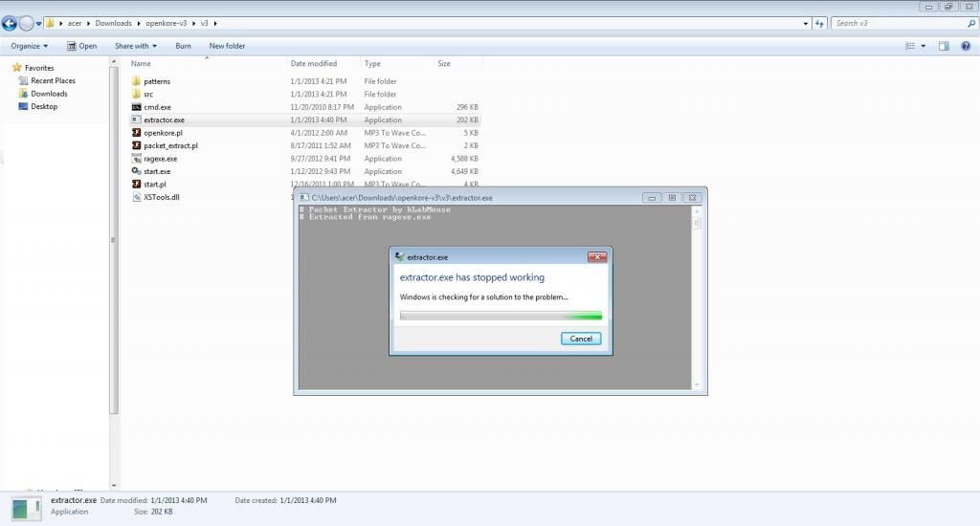980x526 pixels.
Task: Select the start.exe file icon
Action: [136, 171]
